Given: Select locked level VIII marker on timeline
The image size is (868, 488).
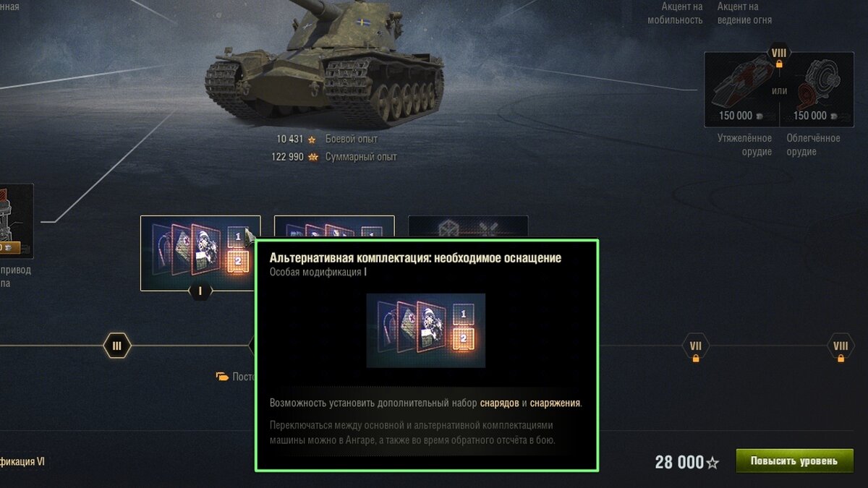Looking at the screenshot, I should click(841, 347).
